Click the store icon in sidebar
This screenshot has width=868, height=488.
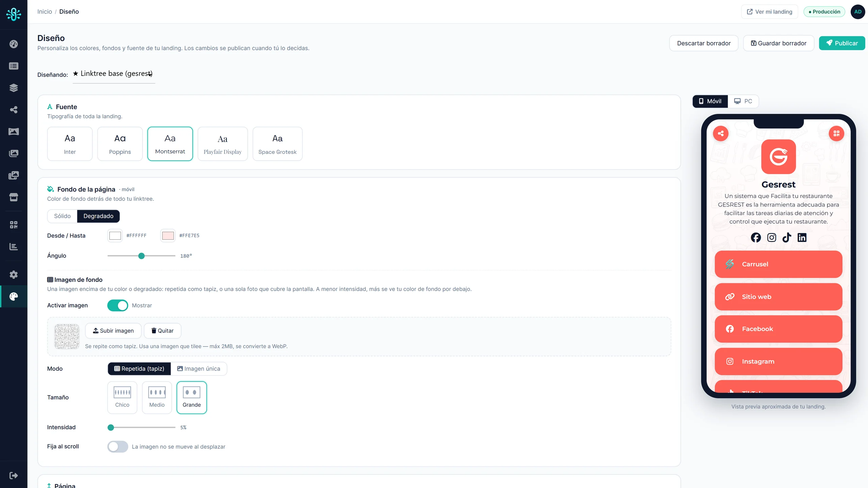point(14,197)
